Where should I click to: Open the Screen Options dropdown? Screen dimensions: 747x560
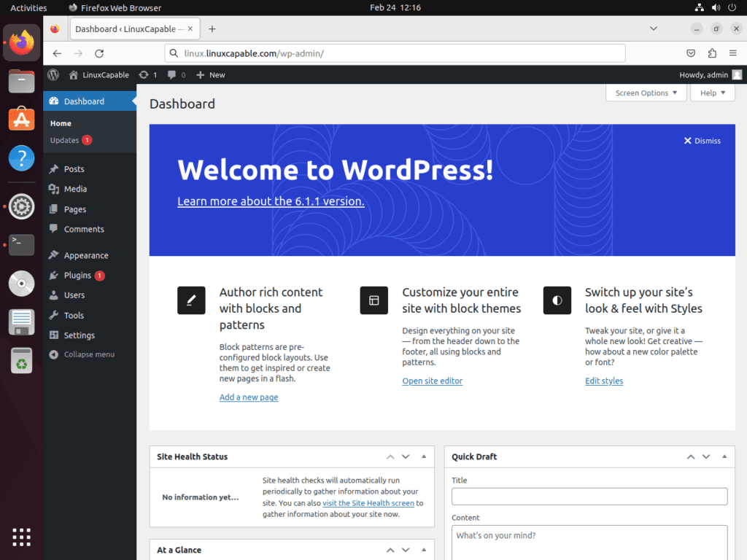645,93
